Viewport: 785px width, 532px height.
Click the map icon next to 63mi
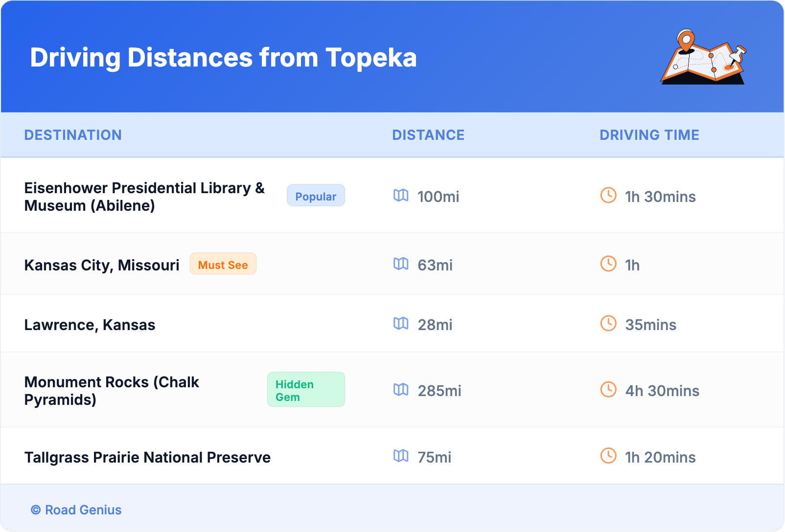[401, 264]
